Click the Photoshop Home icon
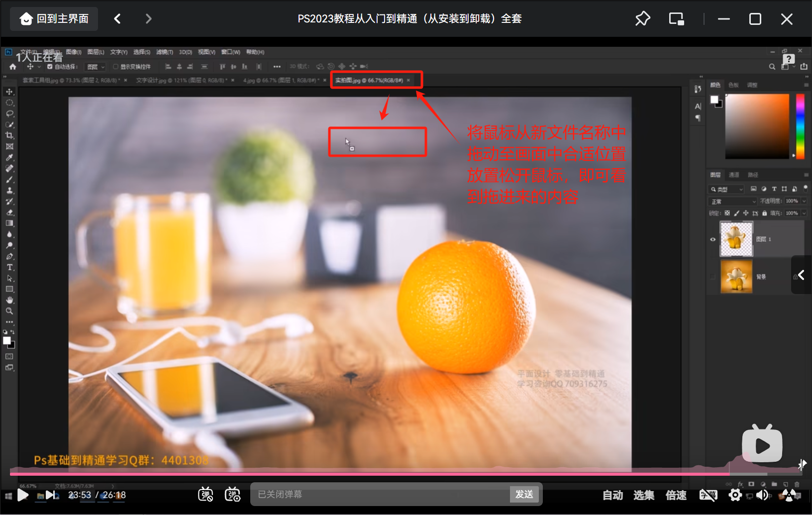This screenshot has width=812, height=515. [13, 67]
